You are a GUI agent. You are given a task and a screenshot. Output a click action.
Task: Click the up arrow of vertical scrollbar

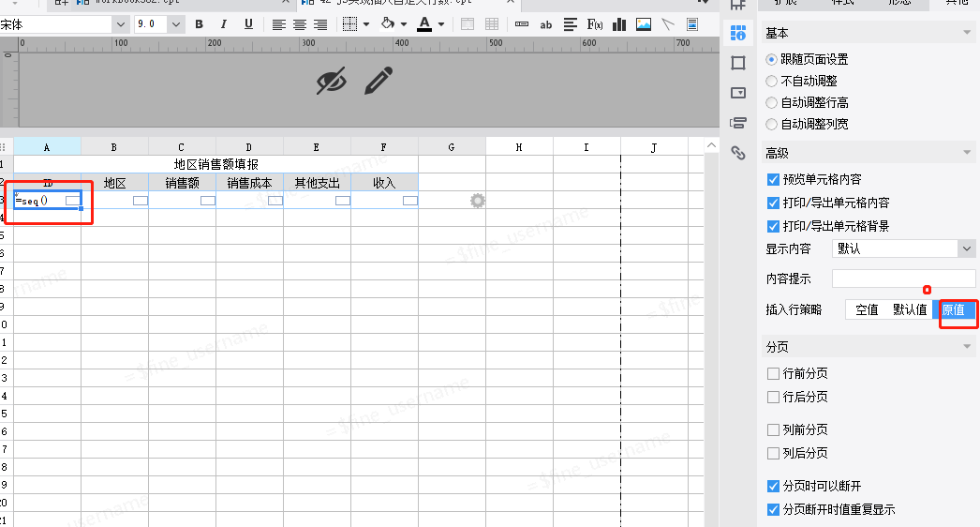point(711,145)
